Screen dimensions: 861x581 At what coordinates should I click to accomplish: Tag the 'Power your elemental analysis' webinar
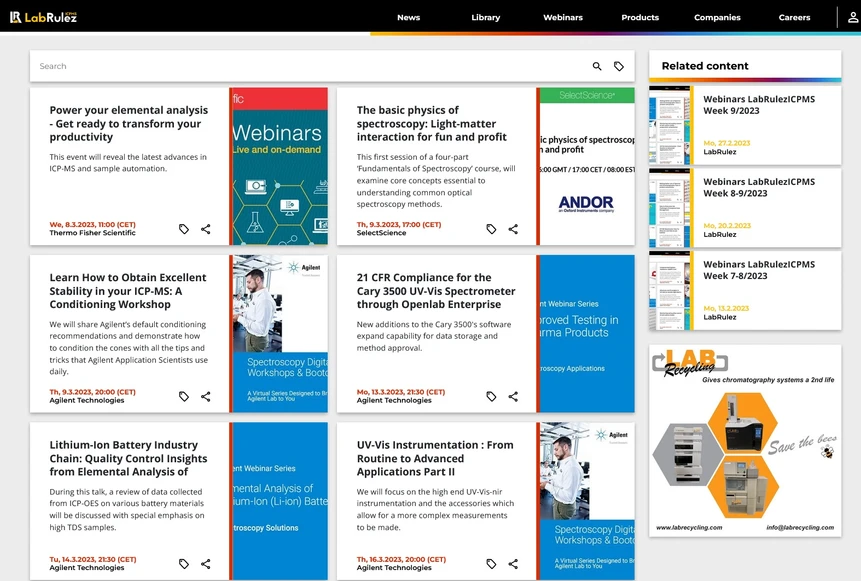coord(184,229)
